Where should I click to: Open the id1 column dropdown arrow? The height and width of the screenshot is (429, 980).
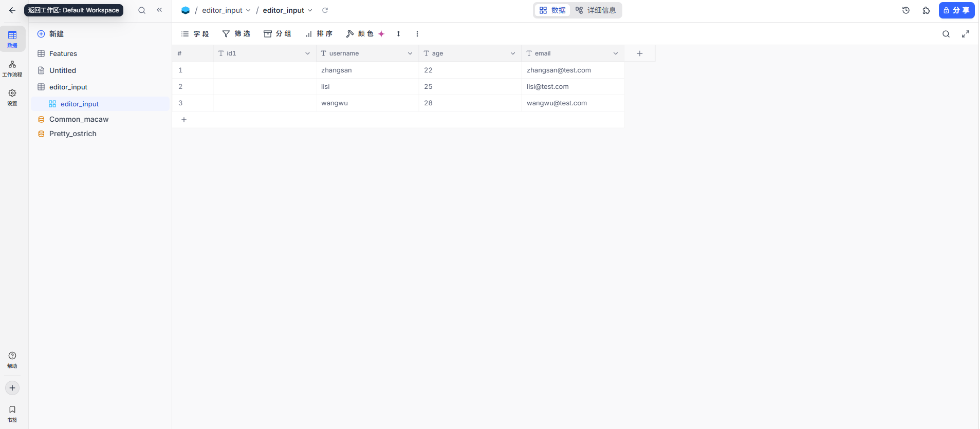pyautogui.click(x=307, y=53)
